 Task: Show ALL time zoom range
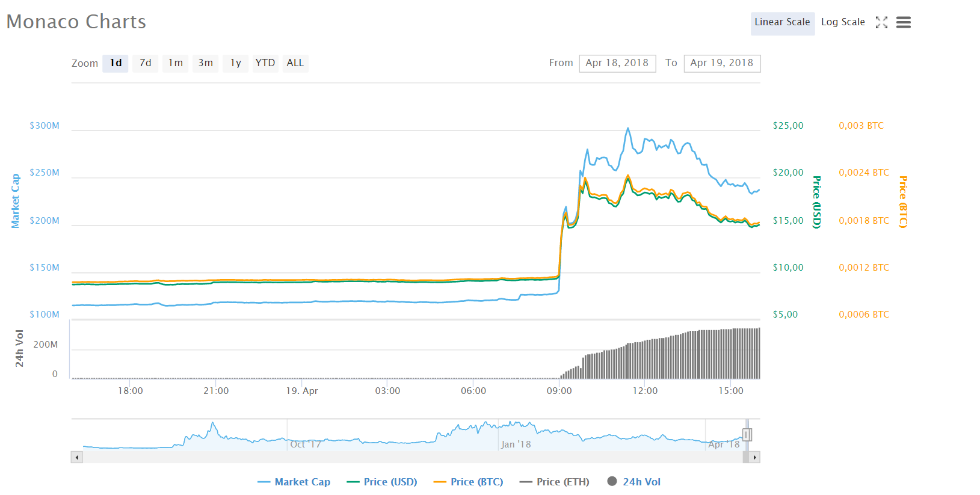[x=295, y=63]
